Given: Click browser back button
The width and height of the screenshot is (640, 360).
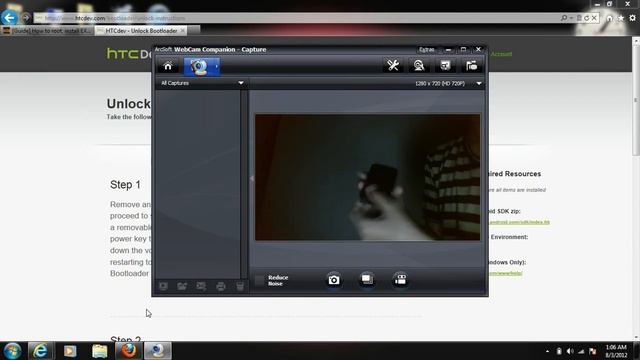Looking at the screenshot, I should tap(9, 18).
